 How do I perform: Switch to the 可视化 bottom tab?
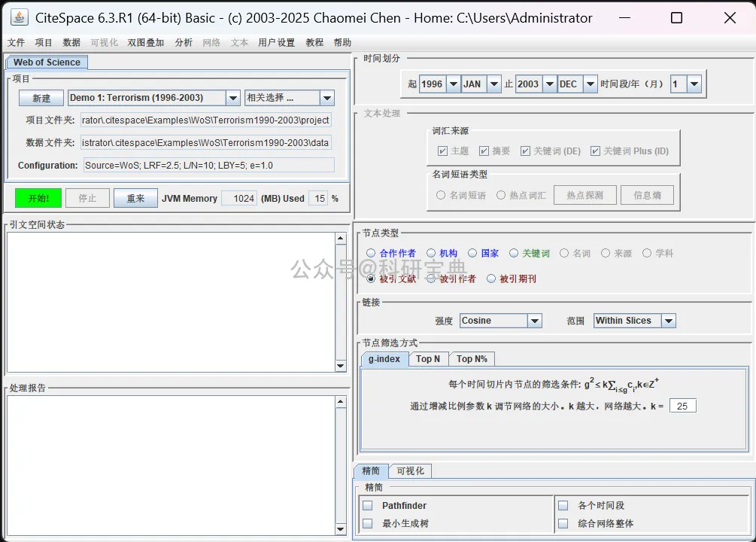[410, 470]
